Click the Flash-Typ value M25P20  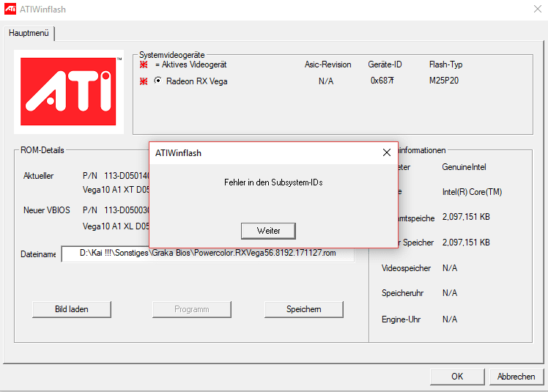(x=444, y=81)
